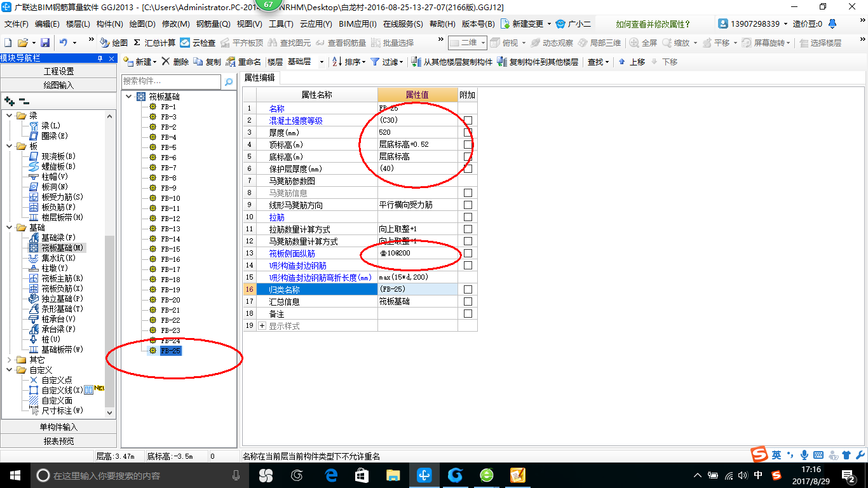Click 厚度 value cell 520
This screenshot has height=488, width=868.
pyautogui.click(x=417, y=132)
